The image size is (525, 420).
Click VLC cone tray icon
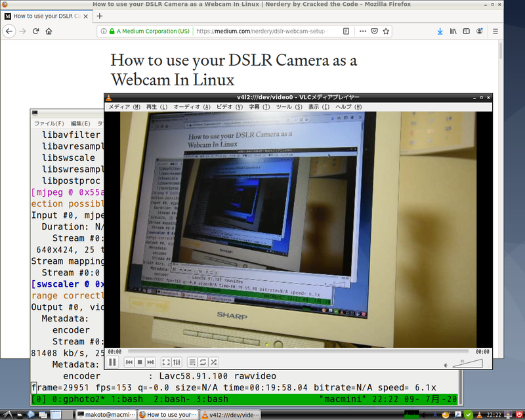[x=480, y=415]
